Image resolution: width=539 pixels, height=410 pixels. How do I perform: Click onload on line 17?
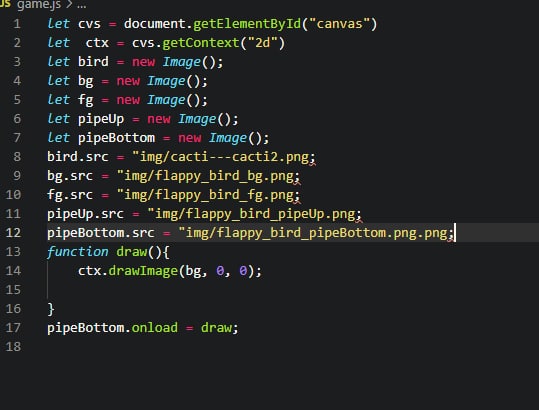click(x=155, y=328)
